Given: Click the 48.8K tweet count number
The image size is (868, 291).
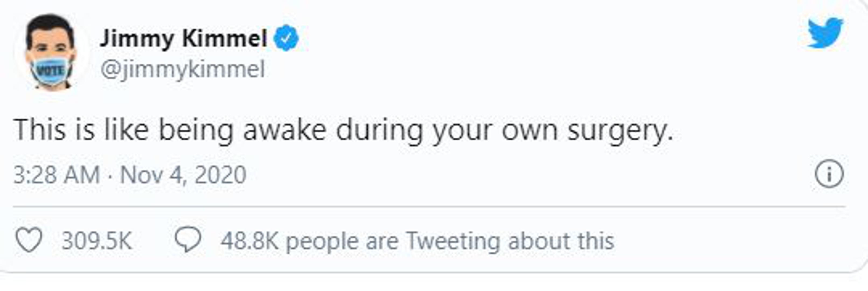Looking at the screenshot, I should [249, 241].
